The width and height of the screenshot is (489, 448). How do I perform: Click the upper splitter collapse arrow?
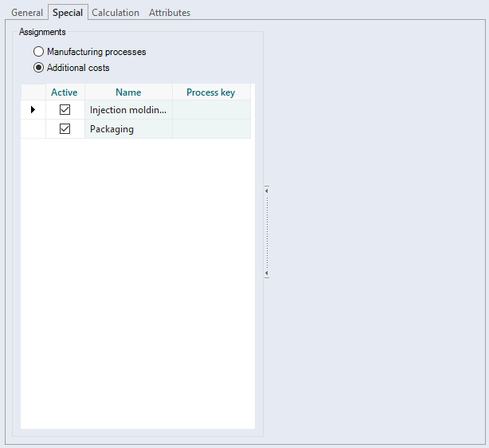267,191
